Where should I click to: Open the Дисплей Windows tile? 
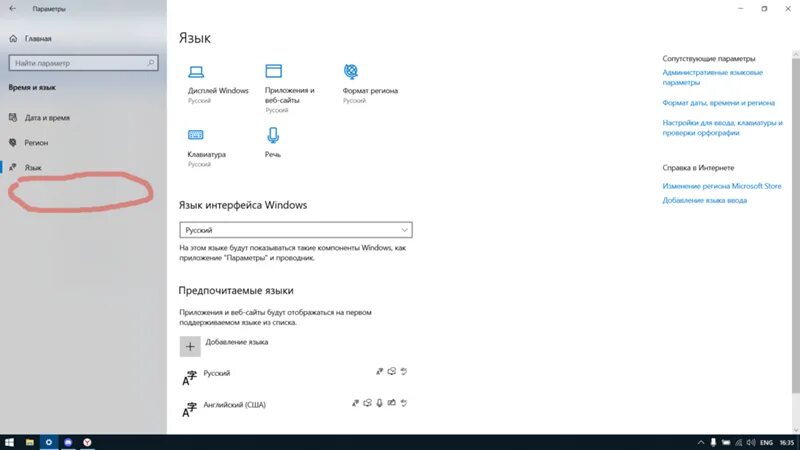pos(218,85)
